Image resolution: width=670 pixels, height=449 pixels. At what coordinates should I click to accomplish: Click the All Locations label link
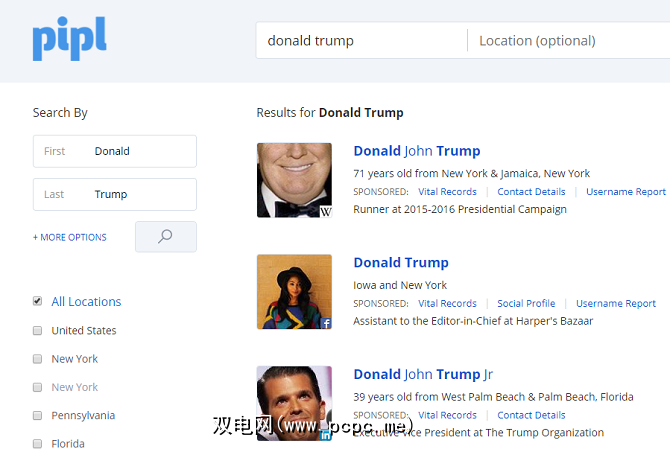pyautogui.click(x=86, y=302)
